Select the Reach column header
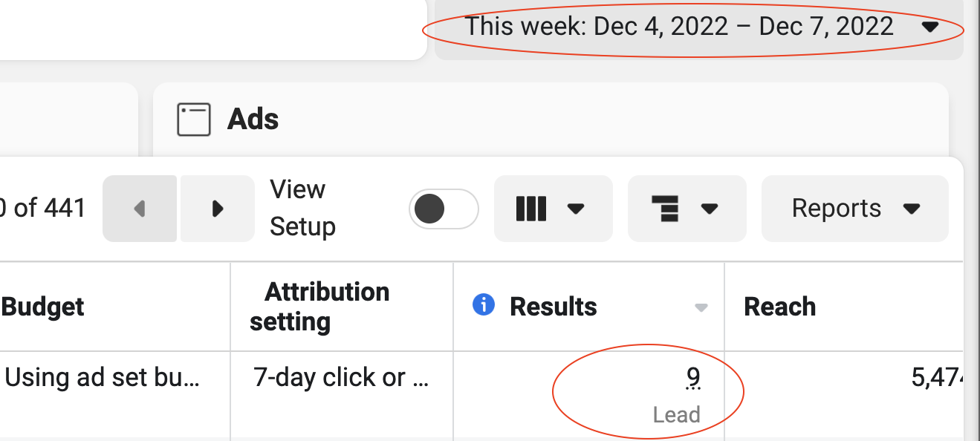 click(780, 307)
